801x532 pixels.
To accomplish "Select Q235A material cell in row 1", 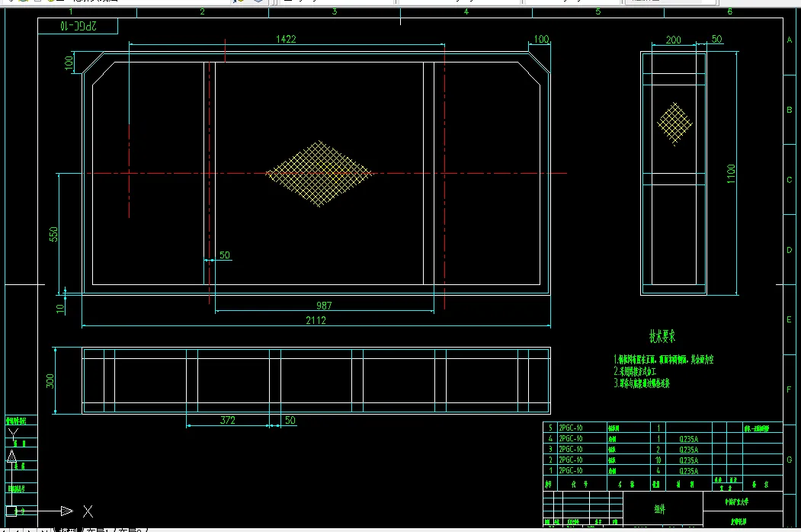I will pyautogui.click(x=689, y=471).
